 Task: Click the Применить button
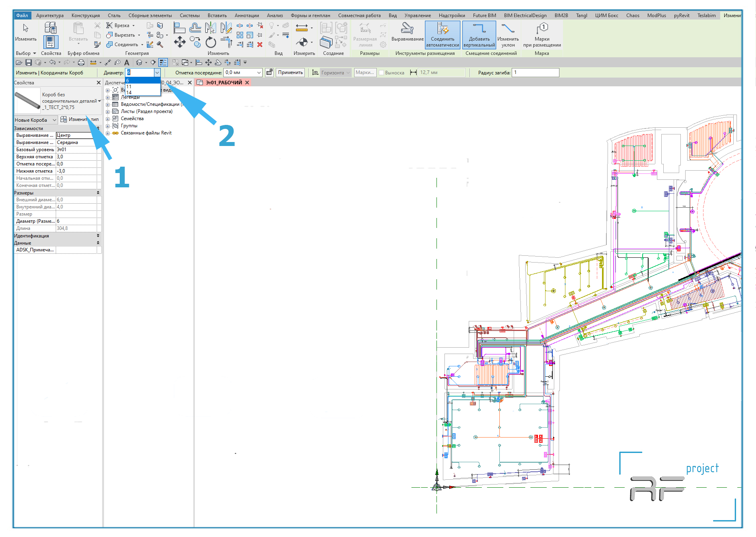coord(290,72)
